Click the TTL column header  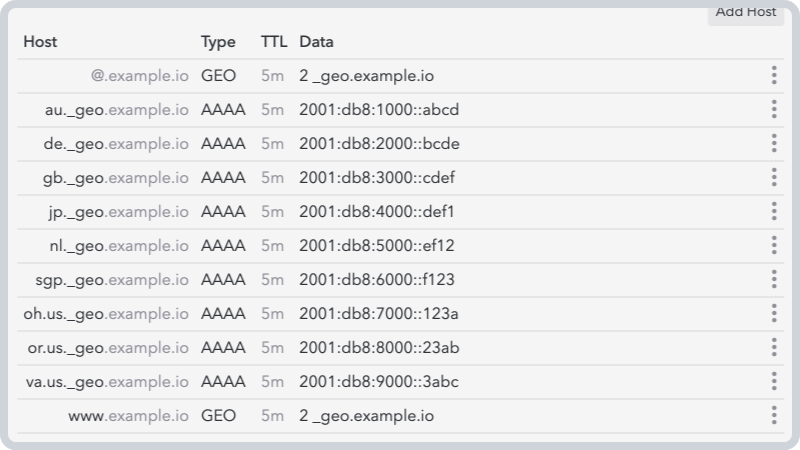click(x=274, y=42)
